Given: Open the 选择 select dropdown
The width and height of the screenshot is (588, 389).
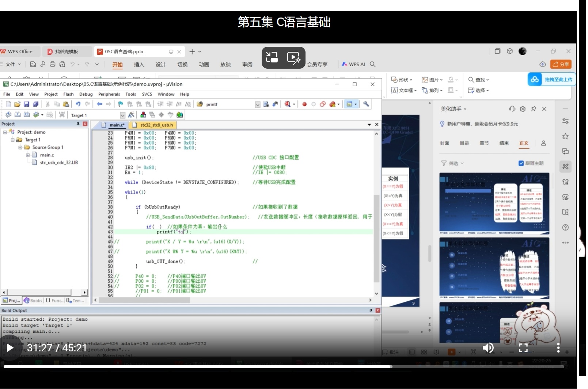Looking at the screenshot, I should click(478, 90).
